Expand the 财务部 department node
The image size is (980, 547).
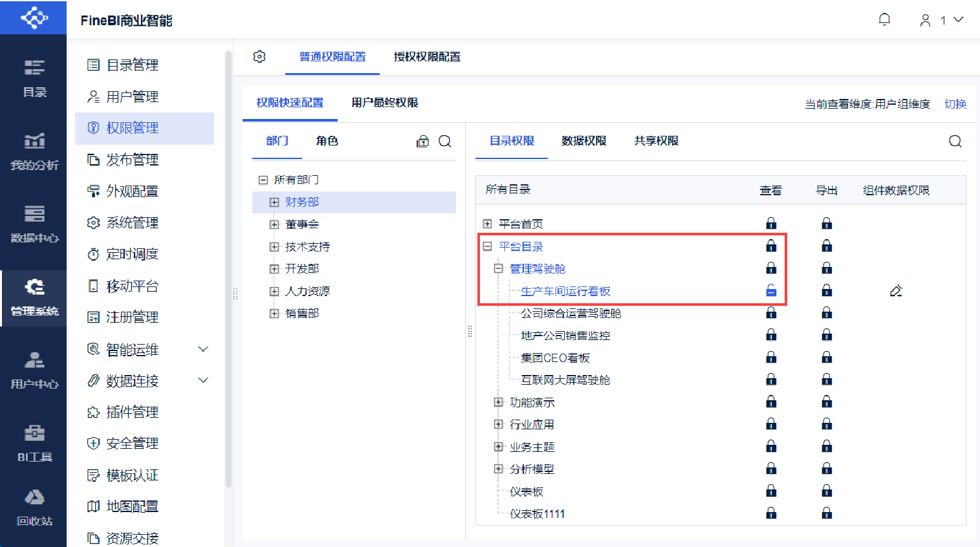click(x=274, y=202)
